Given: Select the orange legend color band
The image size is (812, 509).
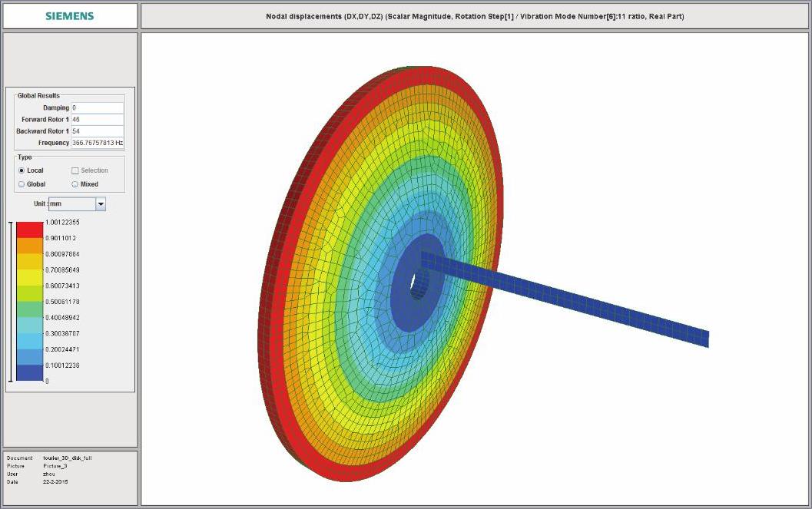Looking at the screenshot, I should pos(30,246).
